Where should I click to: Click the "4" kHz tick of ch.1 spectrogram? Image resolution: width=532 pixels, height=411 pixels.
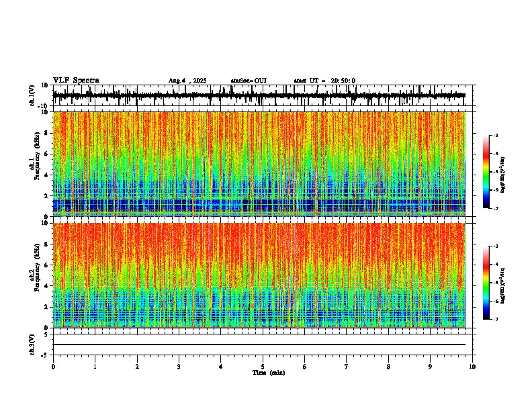click(46, 175)
